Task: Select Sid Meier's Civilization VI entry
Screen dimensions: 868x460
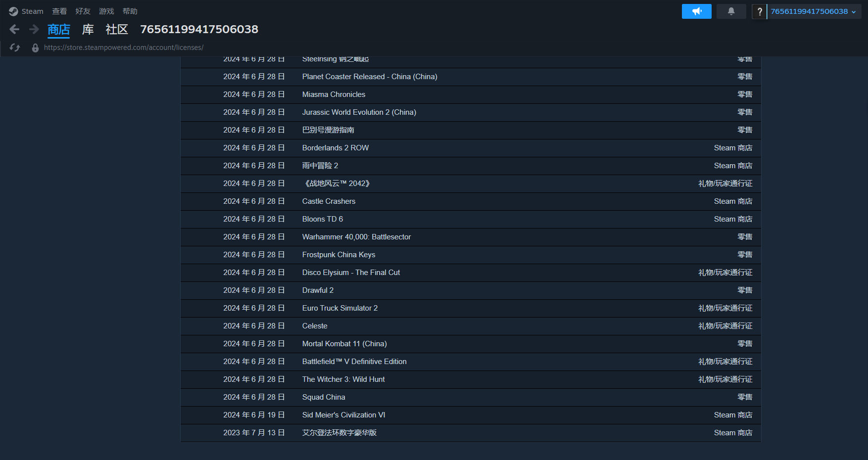Action: (471, 415)
